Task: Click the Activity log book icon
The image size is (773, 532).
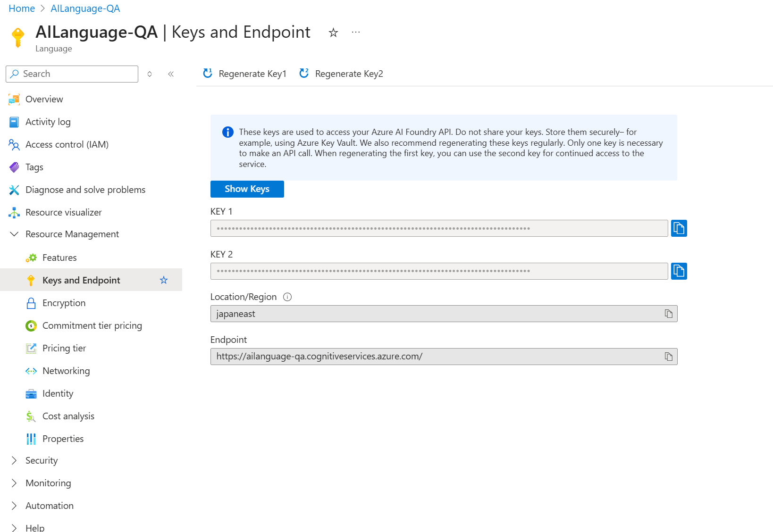Action: (14, 122)
